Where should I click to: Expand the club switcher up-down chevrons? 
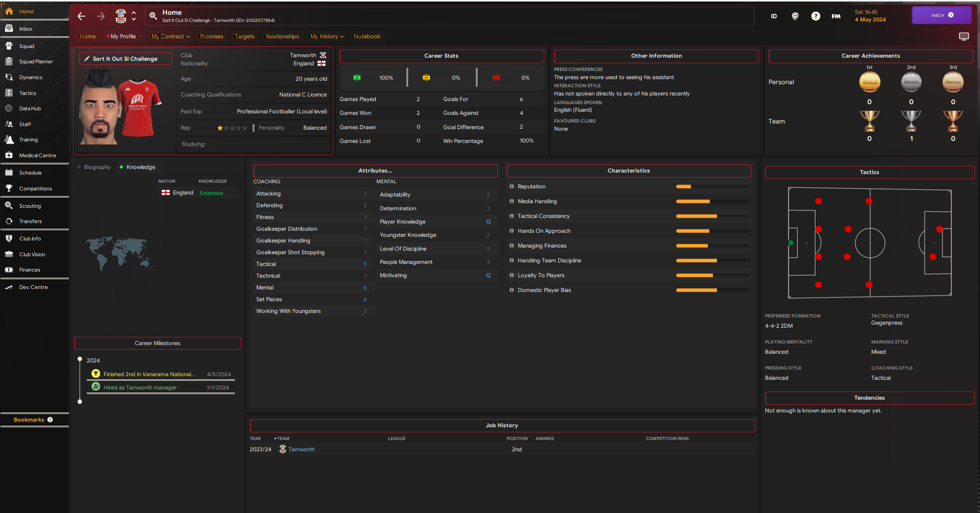(134, 16)
